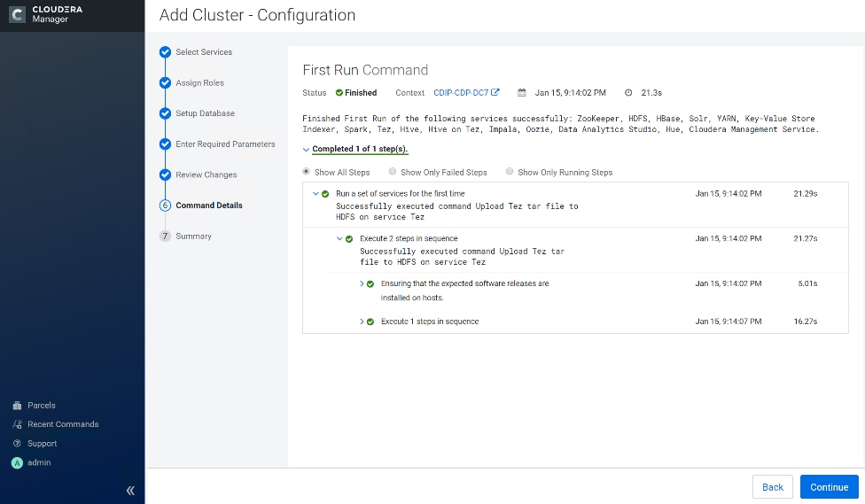Click success icon for Execute 1 steps

(x=370, y=322)
